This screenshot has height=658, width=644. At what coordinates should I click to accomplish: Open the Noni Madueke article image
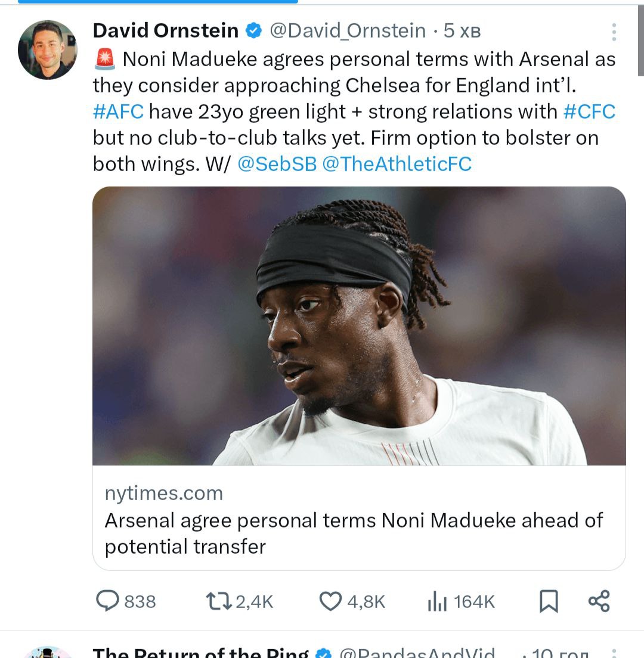click(x=359, y=326)
